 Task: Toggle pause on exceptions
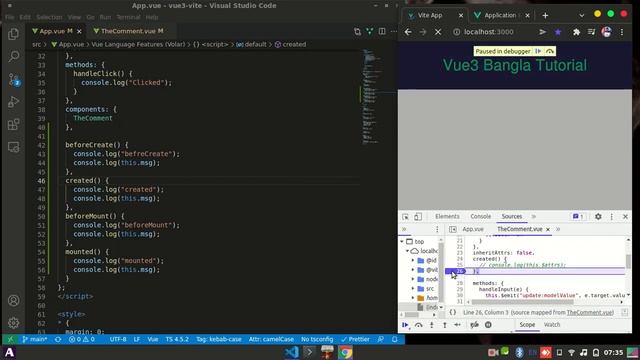tap(488, 325)
